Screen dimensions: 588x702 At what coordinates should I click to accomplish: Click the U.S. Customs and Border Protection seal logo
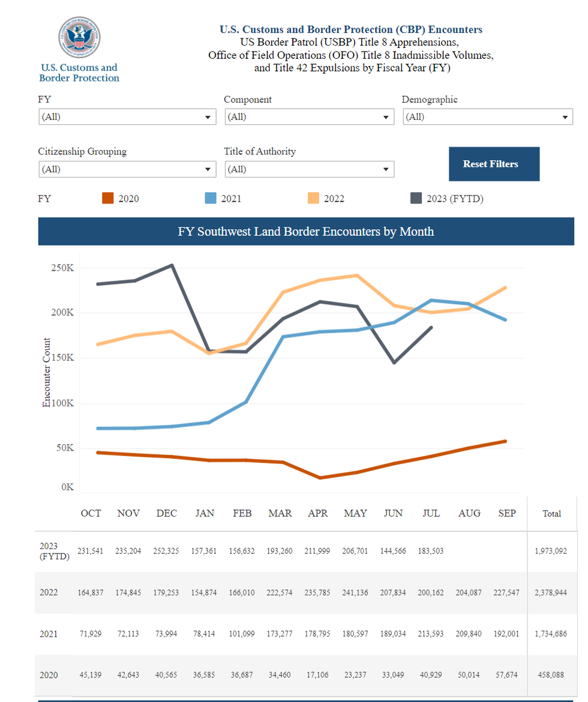(79, 37)
